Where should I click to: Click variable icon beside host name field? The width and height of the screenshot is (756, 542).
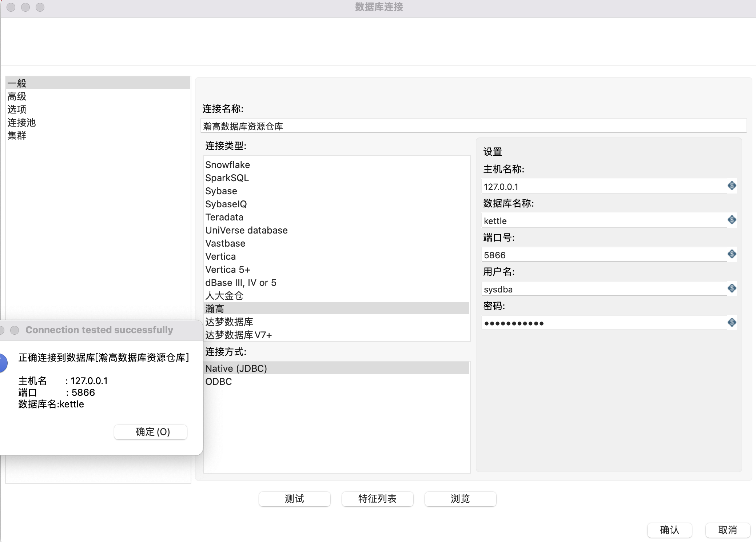(732, 186)
